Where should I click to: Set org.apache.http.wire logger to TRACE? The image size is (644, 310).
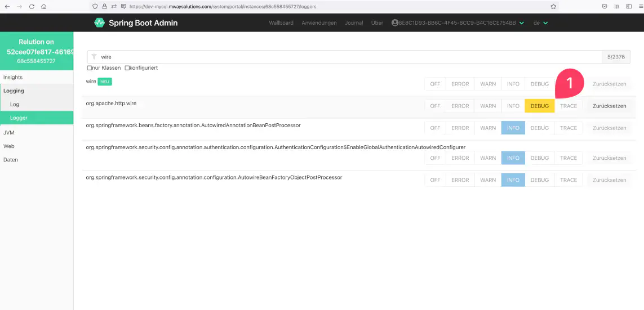coord(568,106)
